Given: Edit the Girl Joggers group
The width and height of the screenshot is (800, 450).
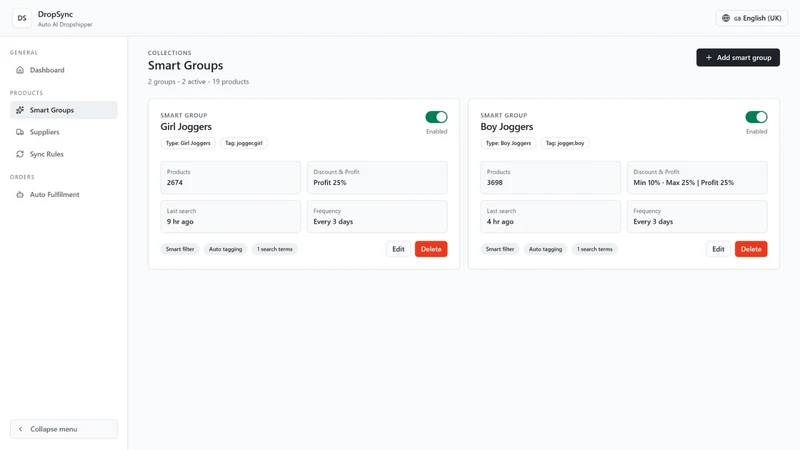Looking at the screenshot, I should pos(398,249).
